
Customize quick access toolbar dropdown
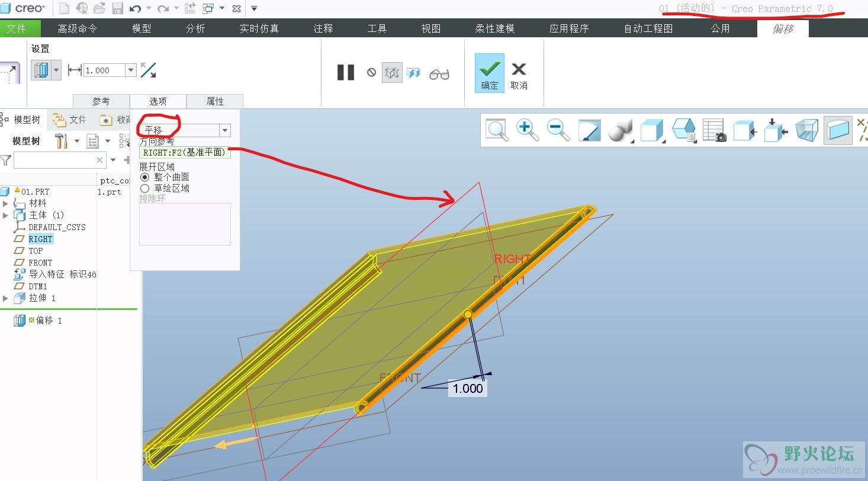tap(254, 8)
